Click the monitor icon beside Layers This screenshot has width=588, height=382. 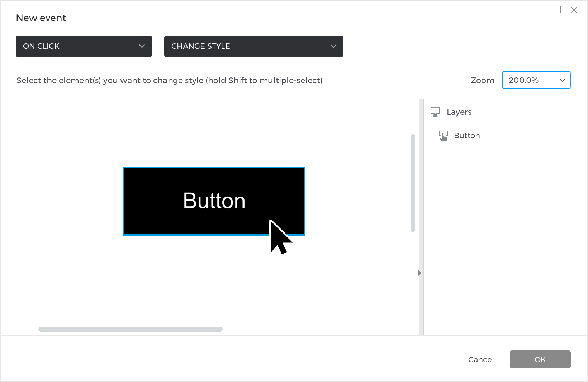[x=435, y=112]
